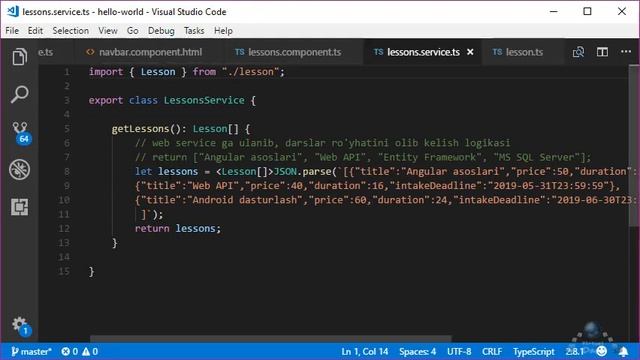Open the Help menu
Viewport: 640px width, 360px height.
[223, 31]
